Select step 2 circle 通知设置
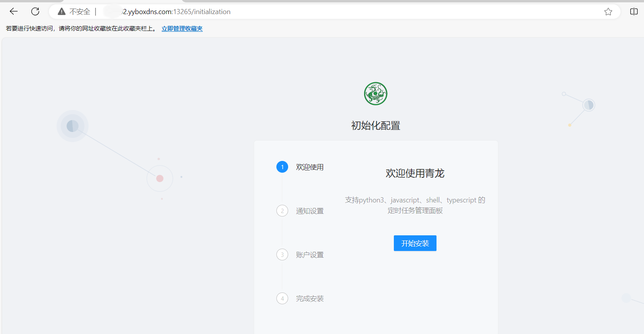This screenshot has height=334, width=644. [x=282, y=211]
